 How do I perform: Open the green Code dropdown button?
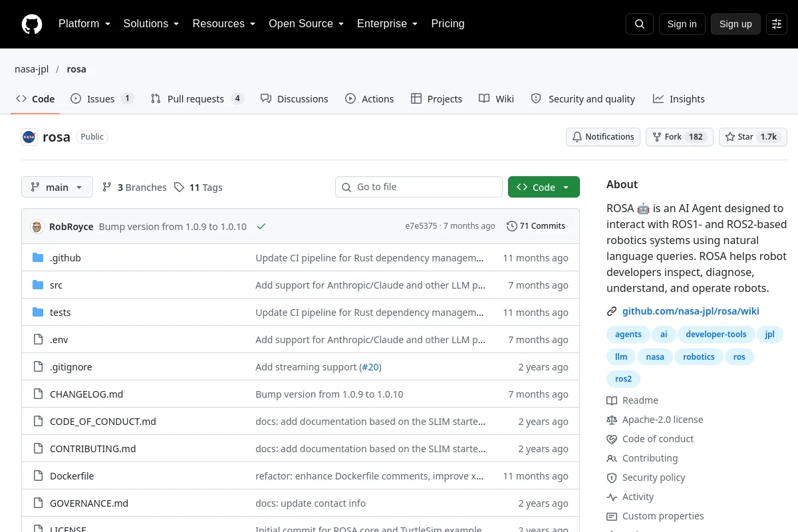[x=544, y=187]
